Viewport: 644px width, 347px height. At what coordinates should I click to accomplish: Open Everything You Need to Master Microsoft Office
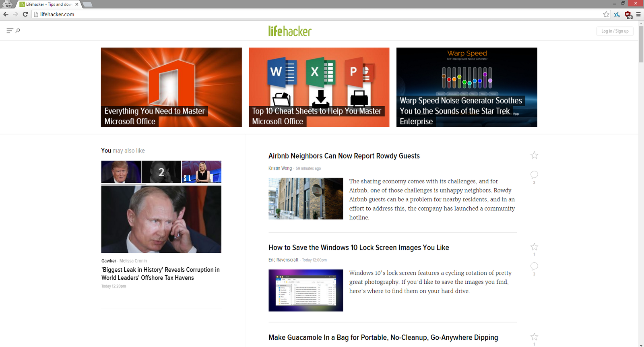171,87
